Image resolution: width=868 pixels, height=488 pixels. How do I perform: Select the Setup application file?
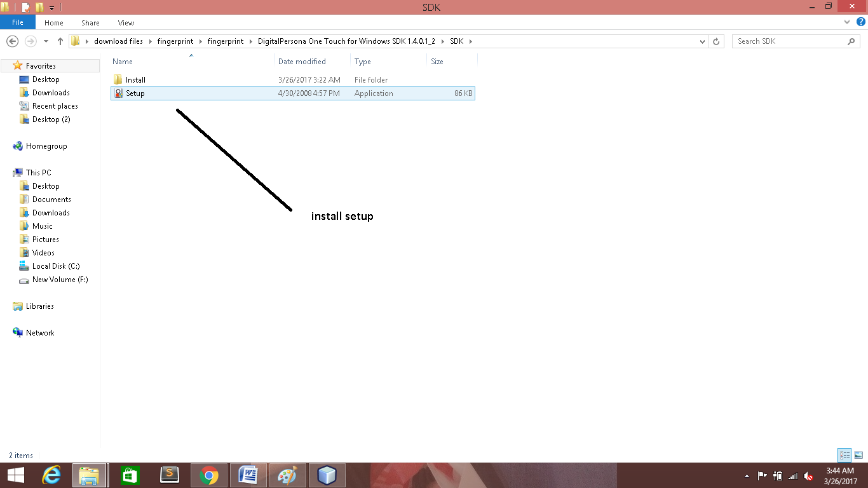pyautogui.click(x=293, y=93)
